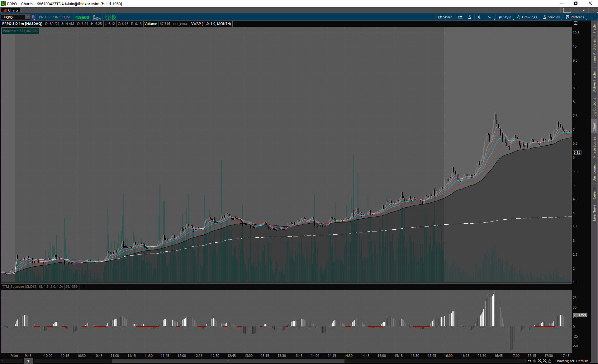Click the zoom in magnifier icon
The image size is (598, 364).
[x=540, y=361]
